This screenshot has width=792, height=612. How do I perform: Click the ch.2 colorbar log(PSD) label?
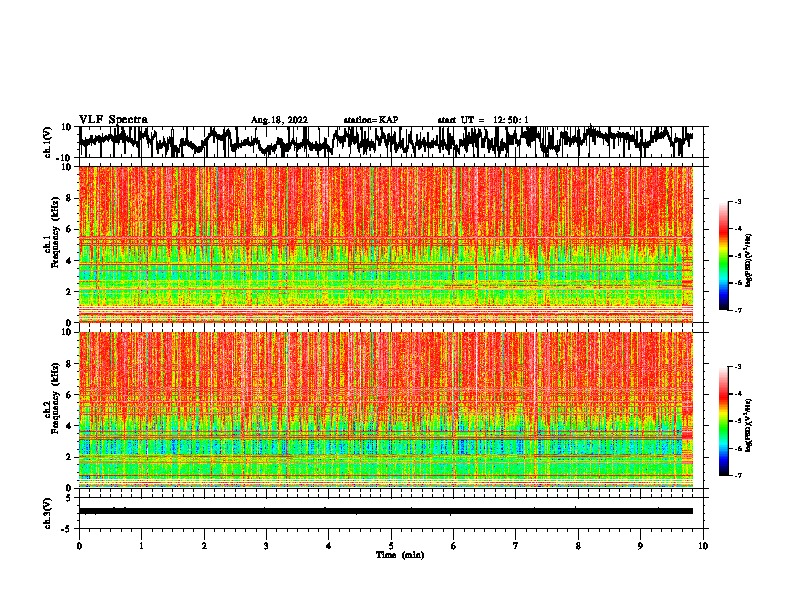coord(749,425)
